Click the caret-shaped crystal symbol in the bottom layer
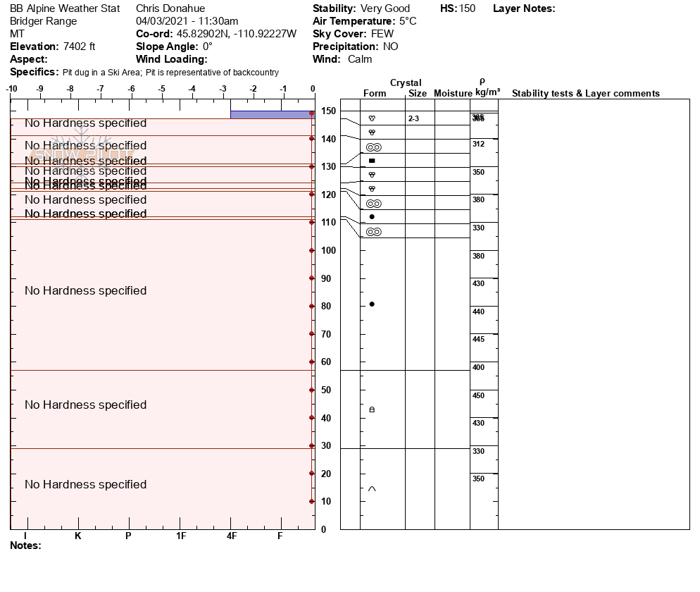Viewport: 700px width, 592px height. tap(372, 488)
